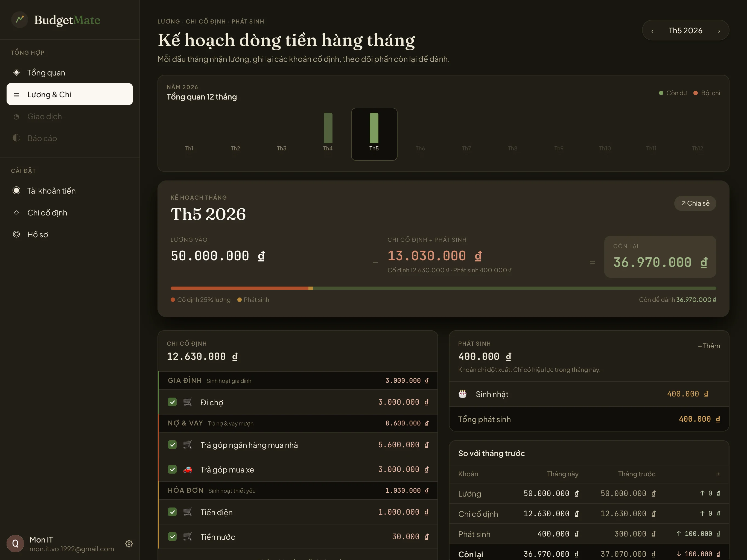Click the Báo cáo half-circle icon
Viewport: 747px width, 560px height.
coord(16,138)
